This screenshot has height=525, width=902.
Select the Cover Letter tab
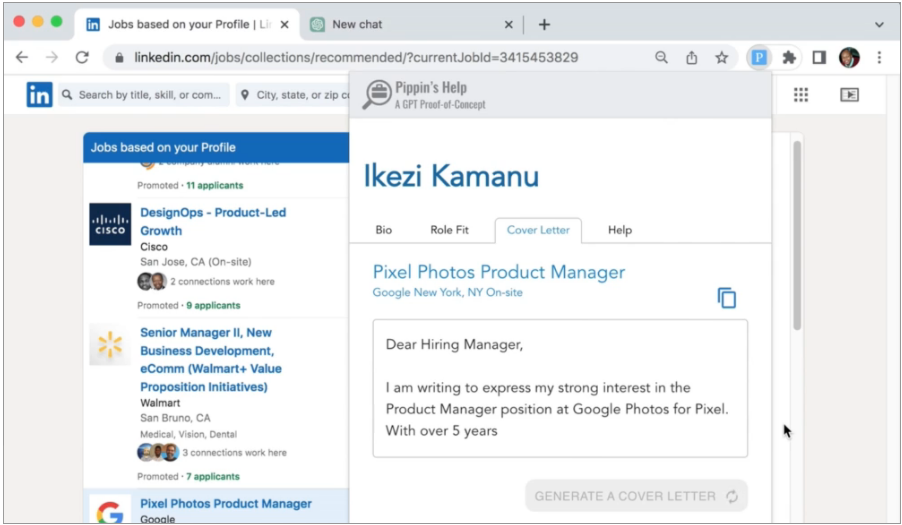(538, 230)
